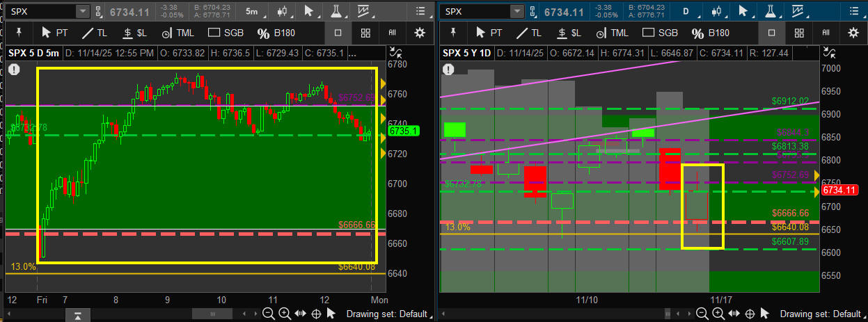
Task: Expand the SPX symbol dropdown in left chart
Action: (x=82, y=11)
